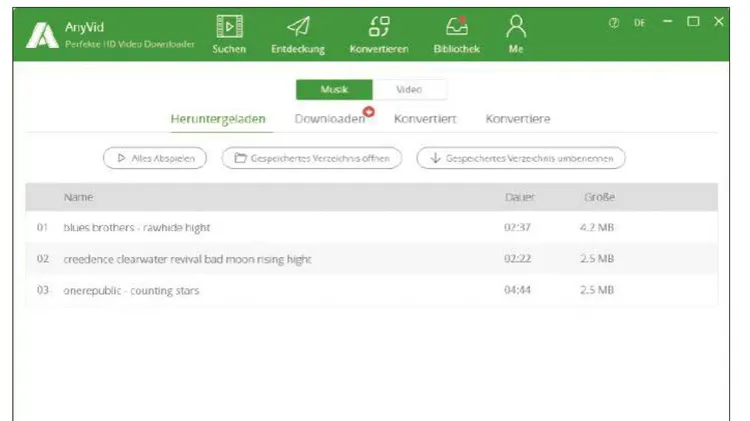The width and height of the screenshot is (750, 421).
Task: Click row number 01
Action: (43, 227)
